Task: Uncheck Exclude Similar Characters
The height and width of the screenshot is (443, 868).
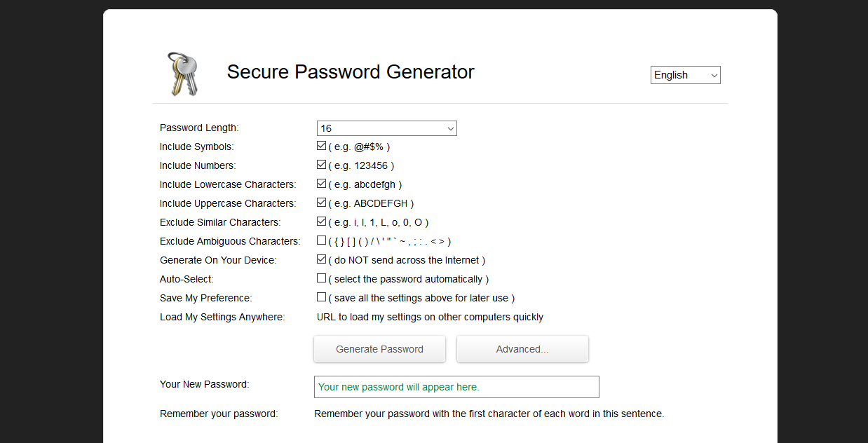Action: point(321,221)
